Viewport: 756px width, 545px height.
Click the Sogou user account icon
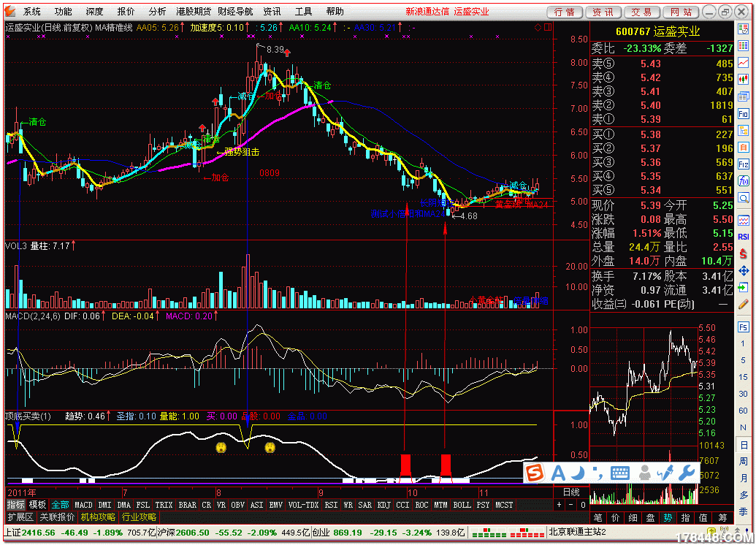[644, 473]
